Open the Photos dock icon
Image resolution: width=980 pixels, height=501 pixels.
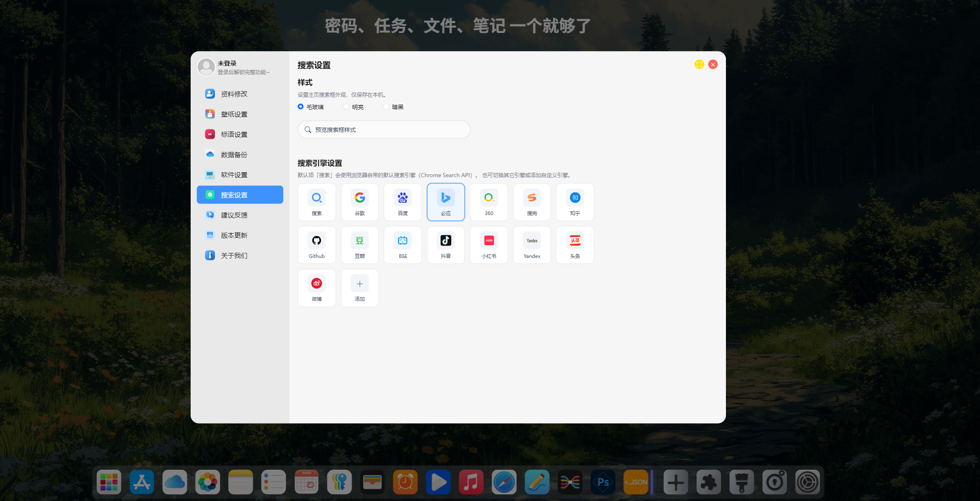(208, 482)
